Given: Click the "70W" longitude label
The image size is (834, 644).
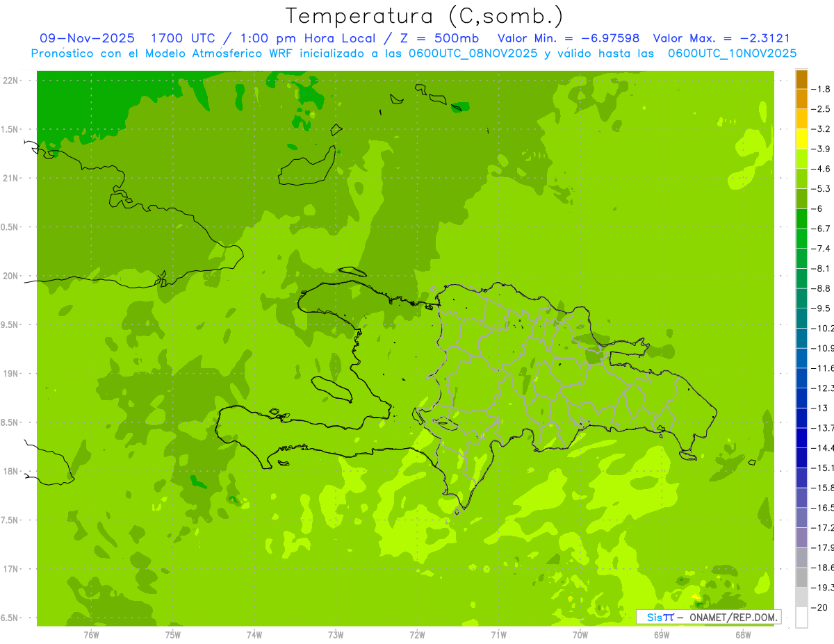Looking at the screenshot, I should pos(580,634).
